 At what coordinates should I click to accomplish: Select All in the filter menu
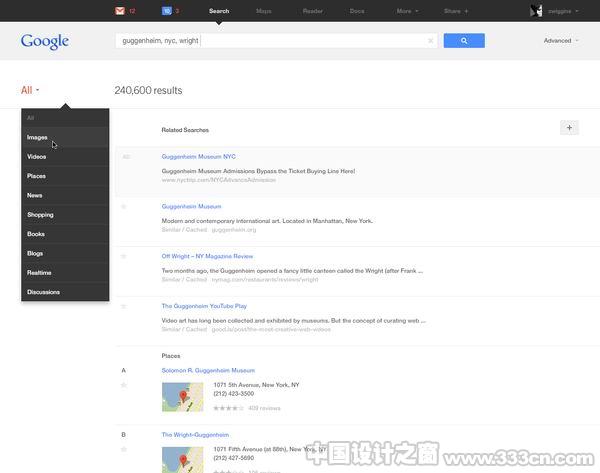[x=65, y=118]
